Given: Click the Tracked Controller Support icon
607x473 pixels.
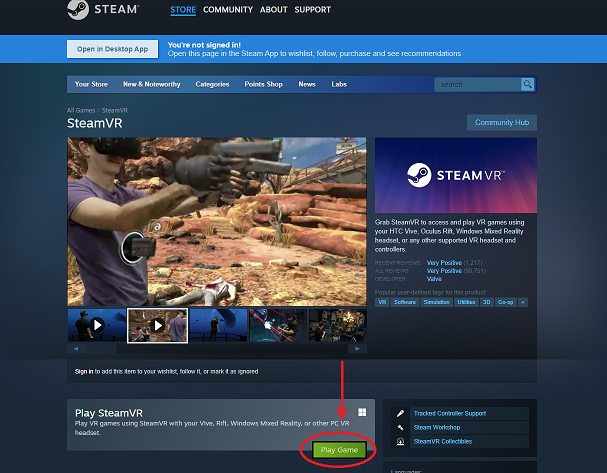Looking at the screenshot, I should [401, 413].
